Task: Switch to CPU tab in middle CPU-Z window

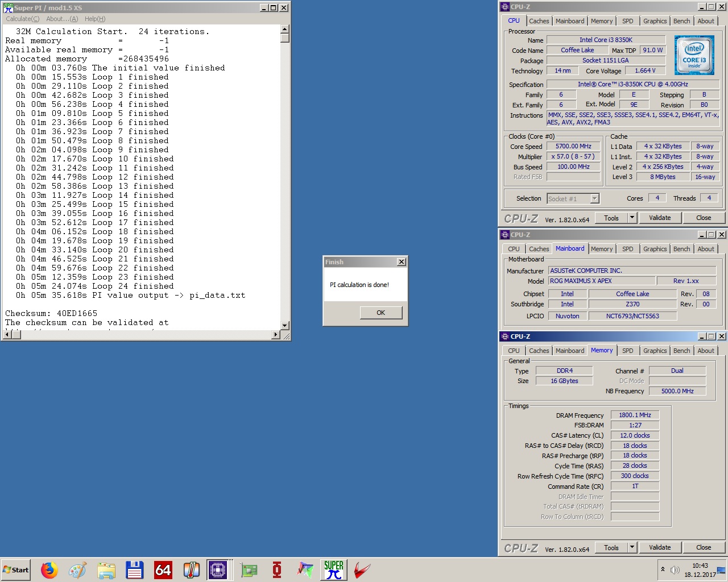Action: coord(514,249)
